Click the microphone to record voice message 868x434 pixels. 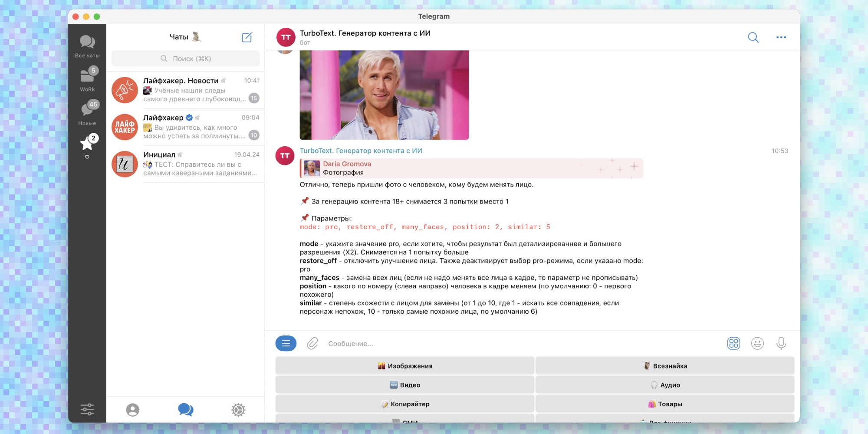point(781,343)
